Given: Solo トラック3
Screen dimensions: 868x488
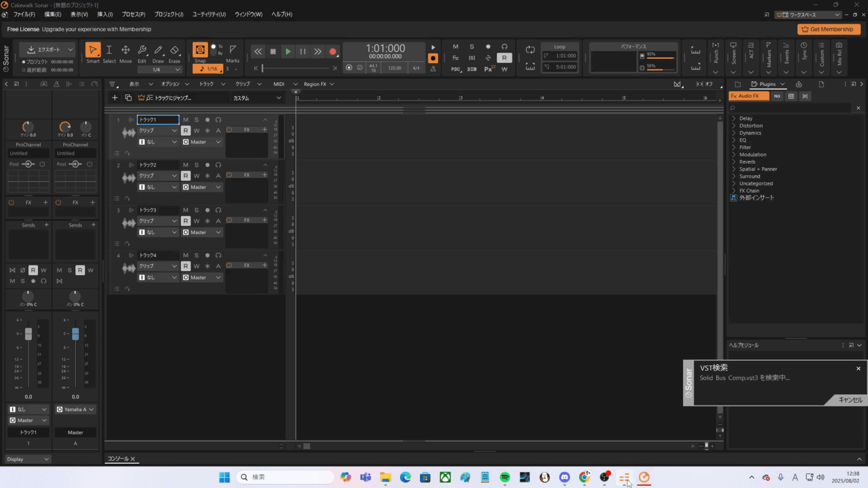Looking at the screenshot, I should click(x=196, y=210).
